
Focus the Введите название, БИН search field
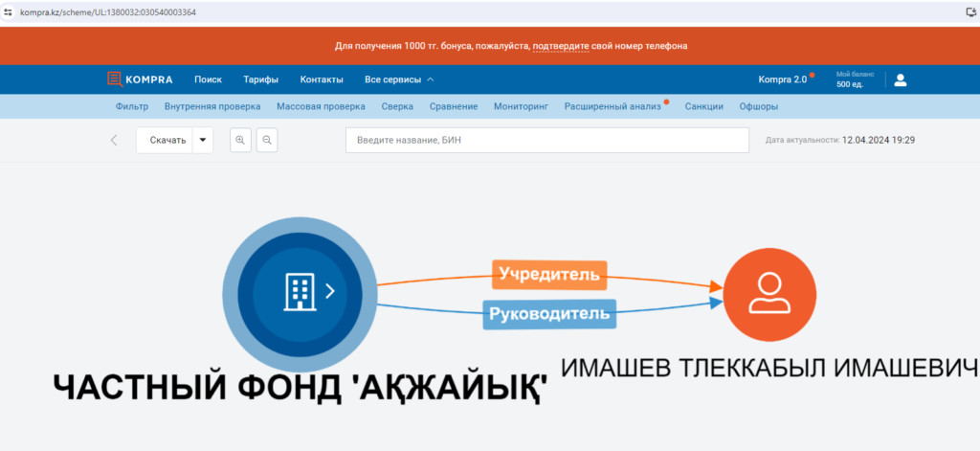[x=546, y=140]
